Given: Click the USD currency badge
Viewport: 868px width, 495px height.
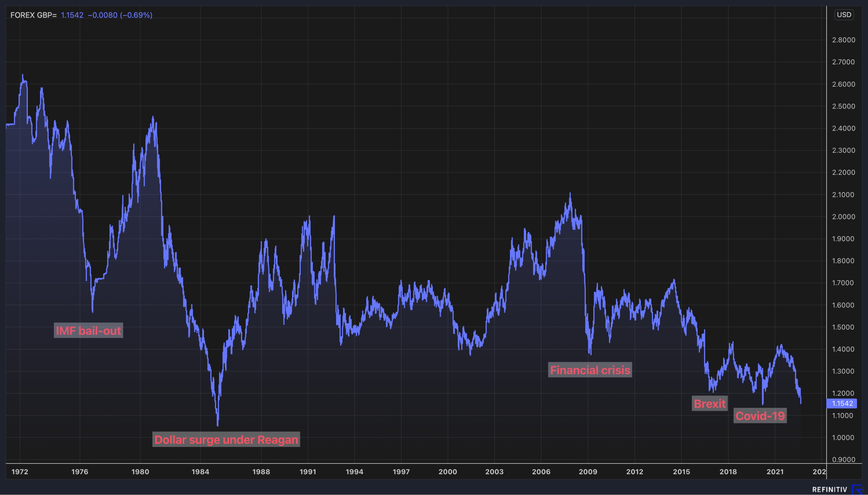Looking at the screenshot, I should click(844, 15).
